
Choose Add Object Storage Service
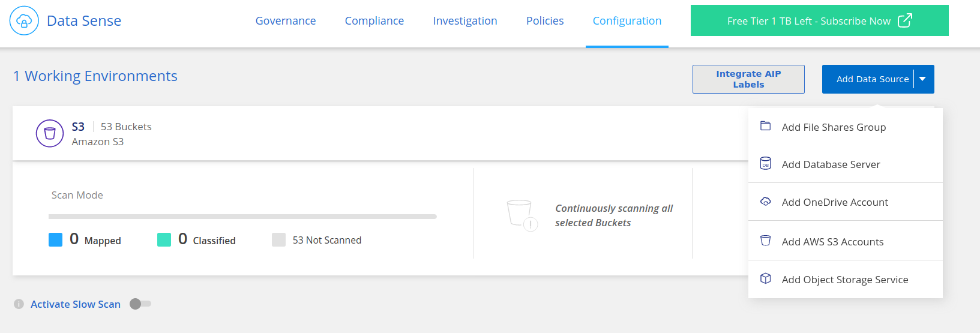coord(845,280)
